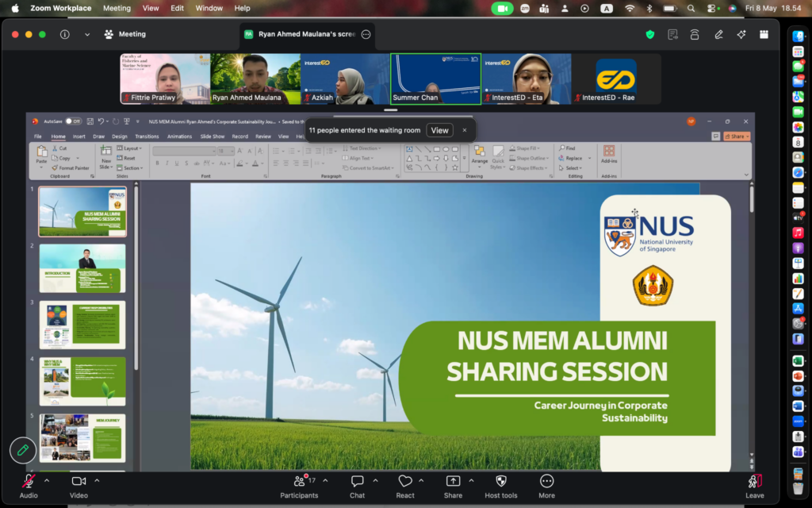This screenshot has width=812, height=508.
Task: Toggle Underline formatting
Action: click(x=177, y=164)
